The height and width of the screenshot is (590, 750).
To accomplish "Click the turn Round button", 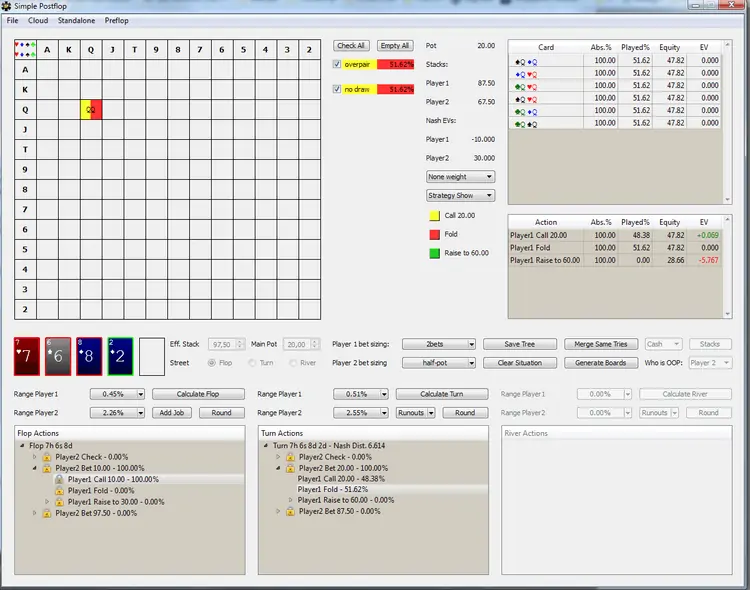I will tap(465, 412).
